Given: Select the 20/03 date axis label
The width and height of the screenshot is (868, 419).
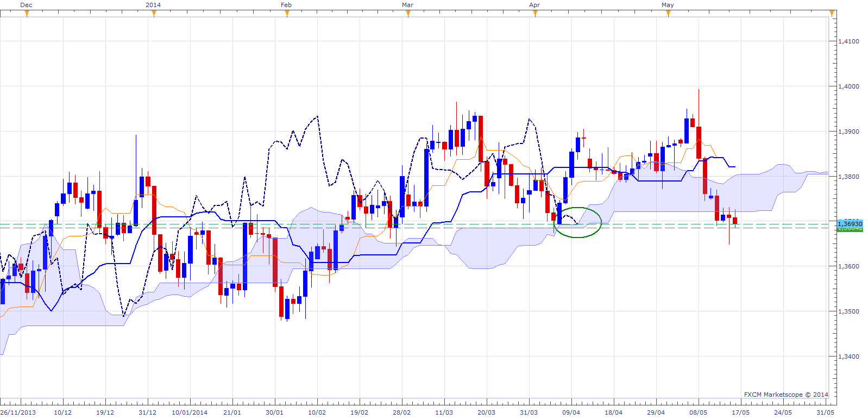Looking at the screenshot, I should [486, 412].
